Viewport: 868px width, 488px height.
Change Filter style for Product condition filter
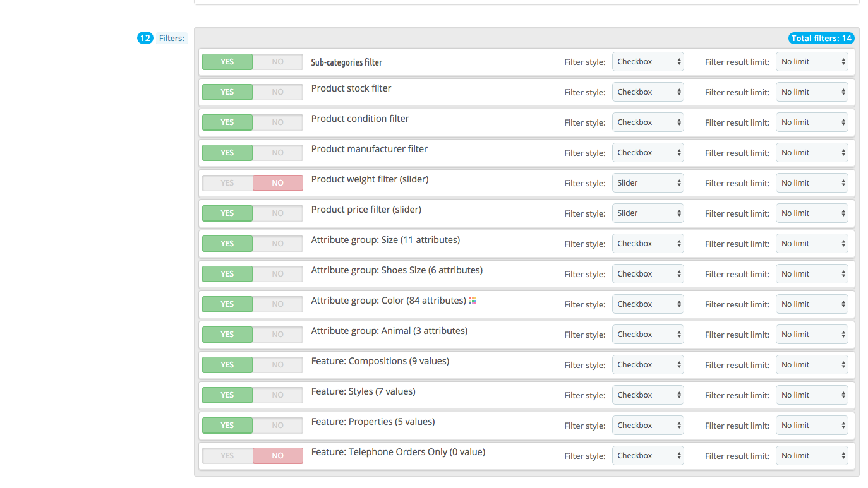648,122
